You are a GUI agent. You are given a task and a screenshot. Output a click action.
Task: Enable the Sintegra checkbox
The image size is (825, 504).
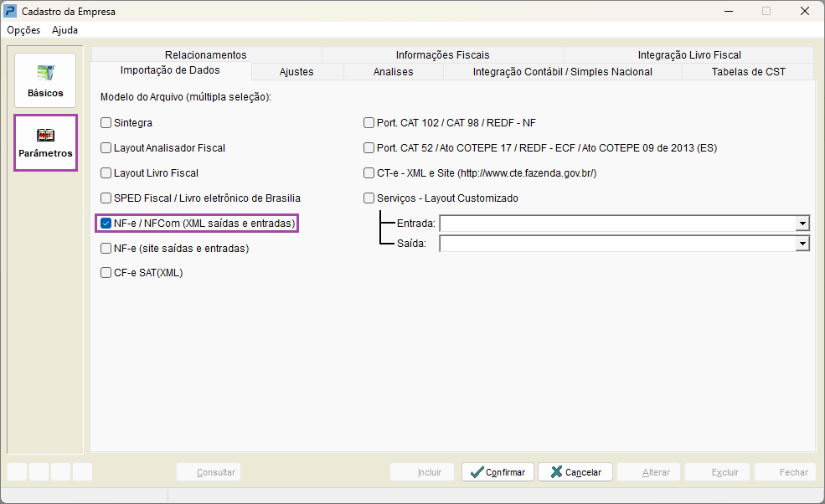click(106, 123)
